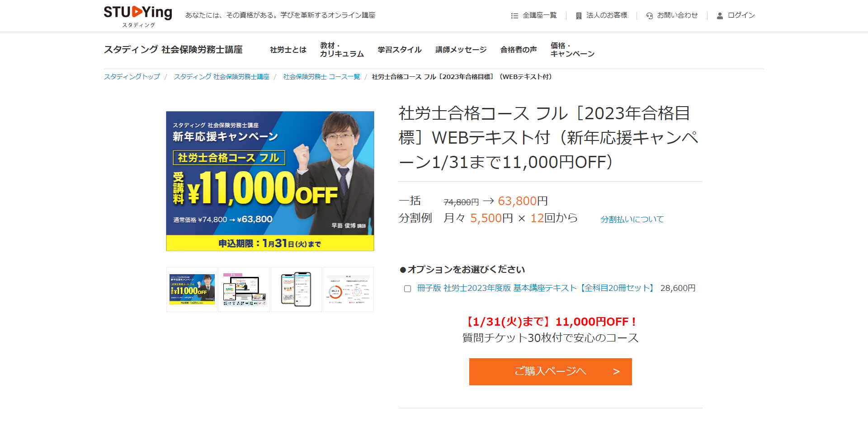Viewport: 868px width, 421px height.
Task: Open the 学習スタイル menu item
Action: [x=400, y=50]
